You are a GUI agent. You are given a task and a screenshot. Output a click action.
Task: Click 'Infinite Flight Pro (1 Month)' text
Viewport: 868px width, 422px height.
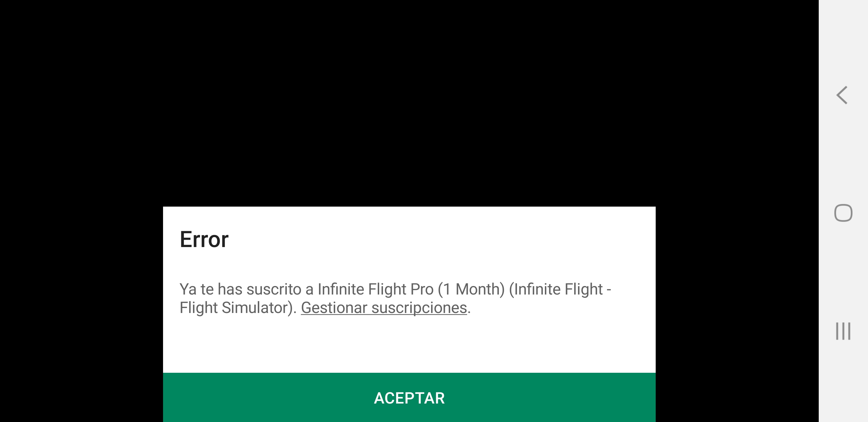click(411, 289)
